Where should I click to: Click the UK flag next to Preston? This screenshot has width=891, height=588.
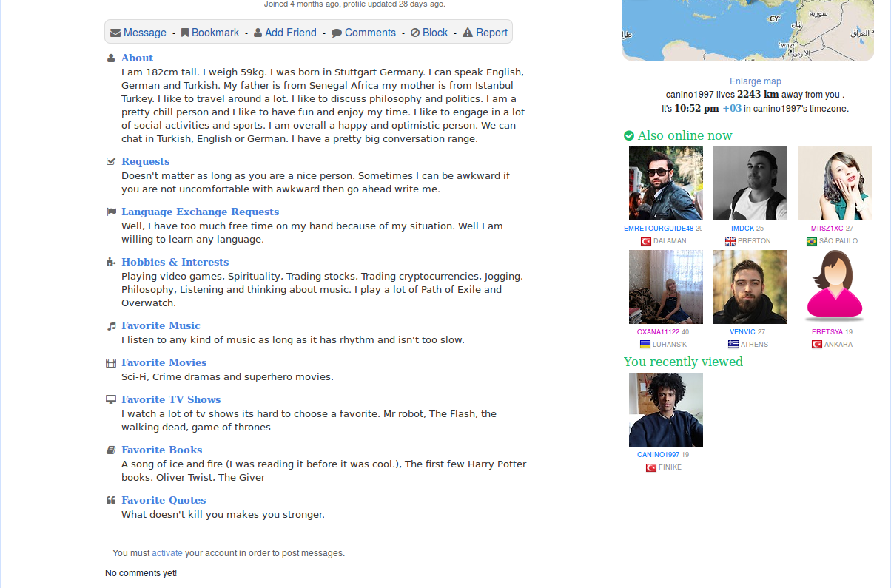tap(730, 241)
